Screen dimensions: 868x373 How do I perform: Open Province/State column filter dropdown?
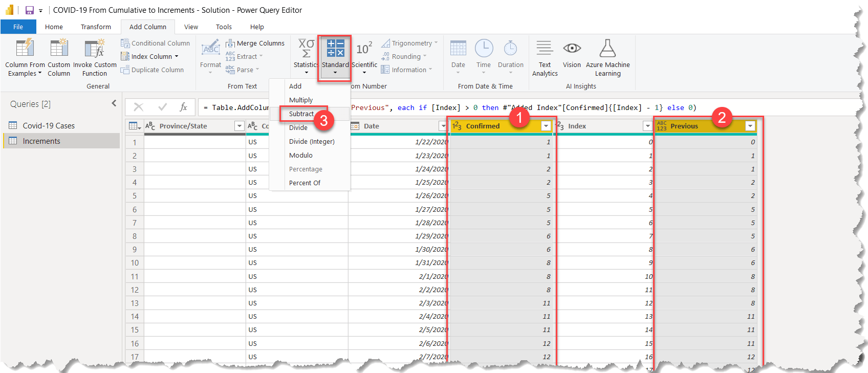[239, 126]
